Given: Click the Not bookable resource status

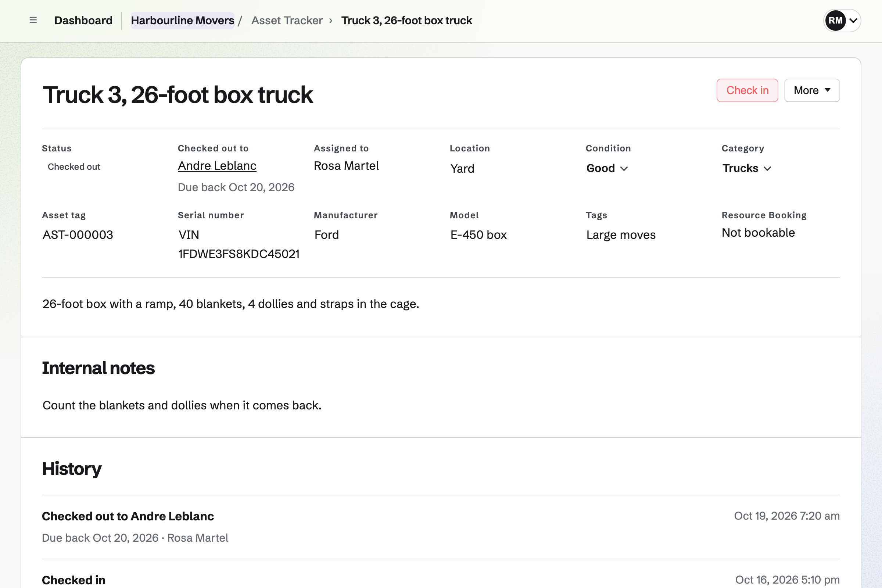Looking at the screenshot, I should click(758, 233).
